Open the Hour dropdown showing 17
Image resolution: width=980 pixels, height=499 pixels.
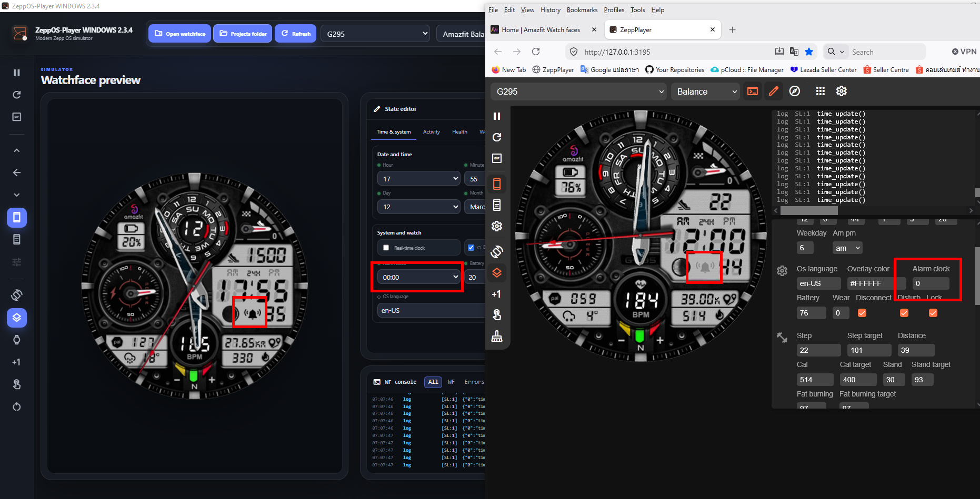[x=419, y=179]
